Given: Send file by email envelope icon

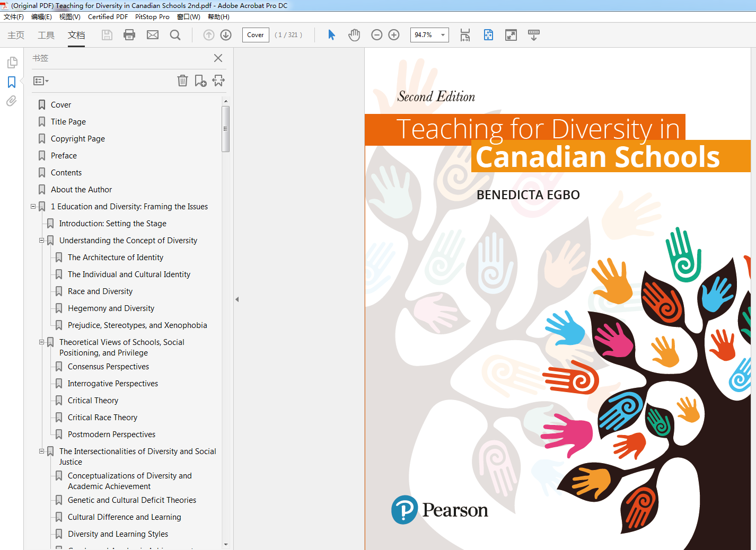Looking at the screenshot, I should (153, 35).
